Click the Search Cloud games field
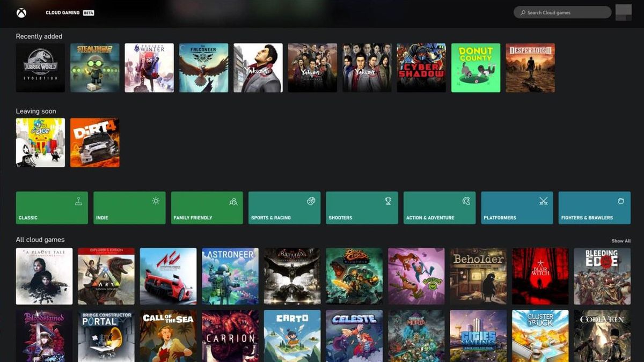Image resolution: width=644 pixels, height=362 pixels. coord(562,12)
